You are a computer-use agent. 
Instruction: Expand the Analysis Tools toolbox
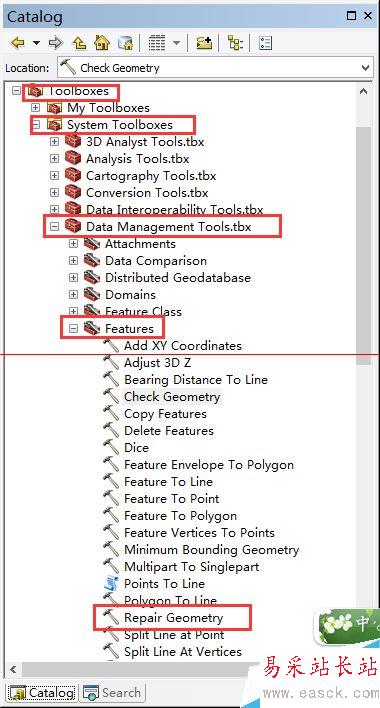point(55,159)
